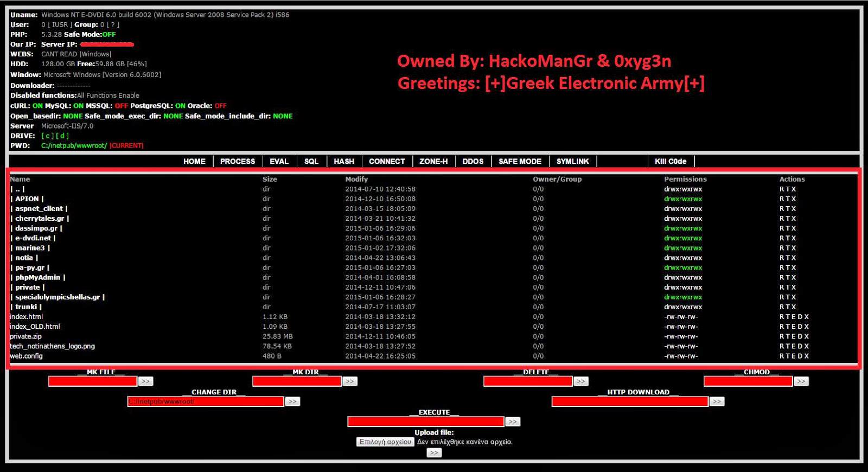The image size is (868, 472).
Task: Switch to drive [ c ] link
Action: pos(47,136)
